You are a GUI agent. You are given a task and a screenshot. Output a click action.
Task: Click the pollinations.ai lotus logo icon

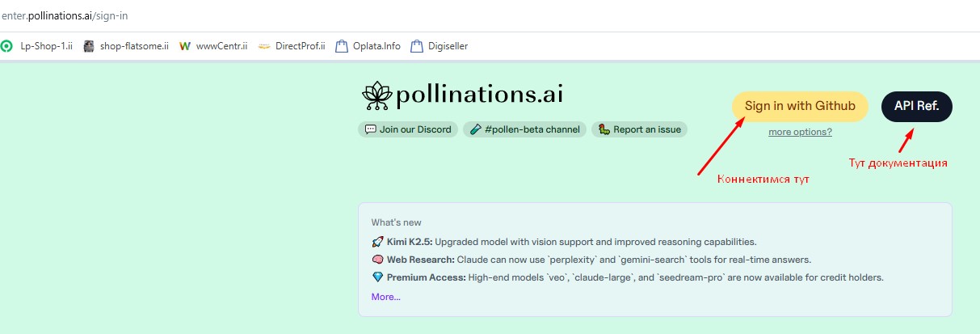click(376, 96)
